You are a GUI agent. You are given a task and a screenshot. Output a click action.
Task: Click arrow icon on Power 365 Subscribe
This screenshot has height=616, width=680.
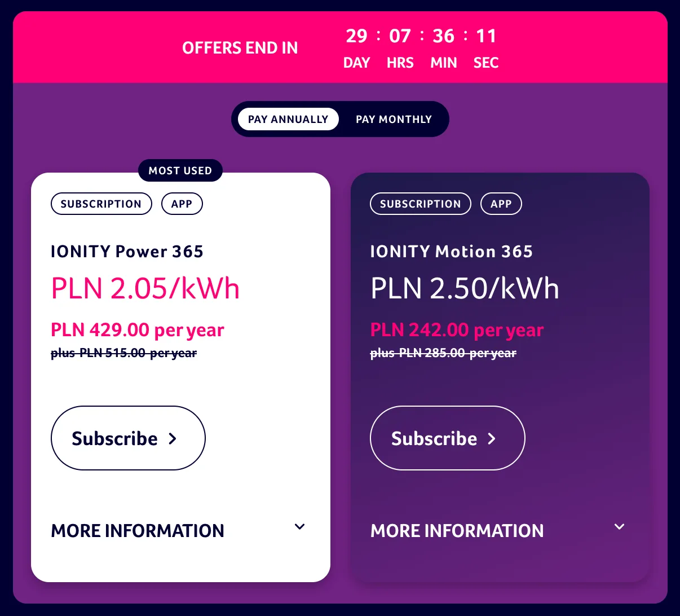click(x=173, y=438)
